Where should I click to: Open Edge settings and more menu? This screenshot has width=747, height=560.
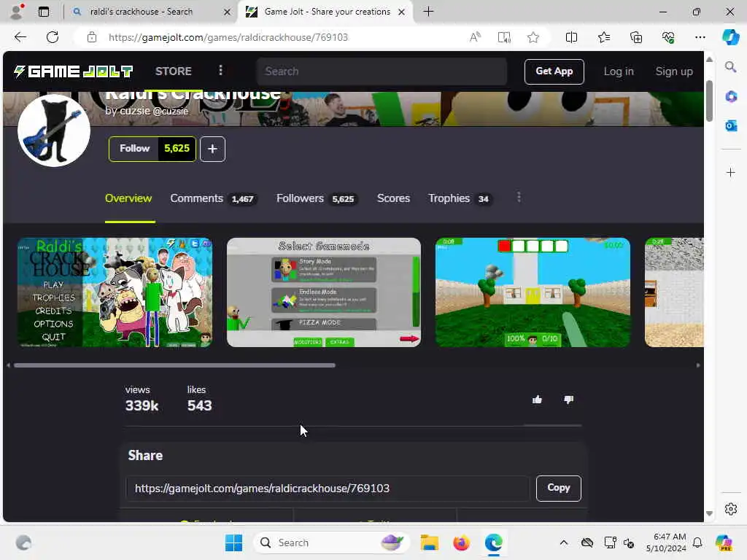(x=700, y=37)
